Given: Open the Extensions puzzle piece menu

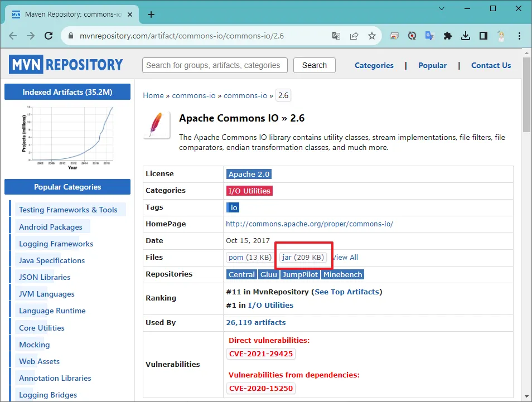Looking at the screenshot, I should coord(448,36).
